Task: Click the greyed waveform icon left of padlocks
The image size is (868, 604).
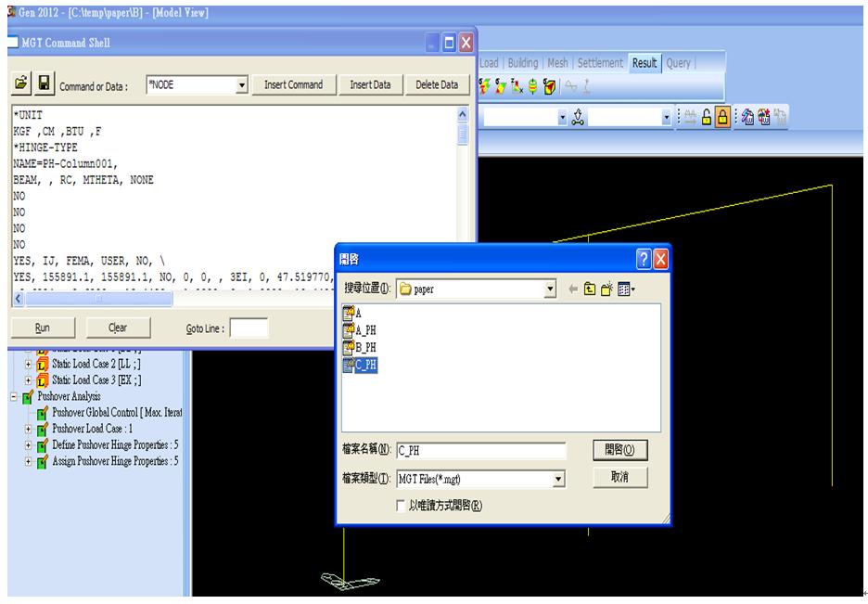Action: (690, 117)
